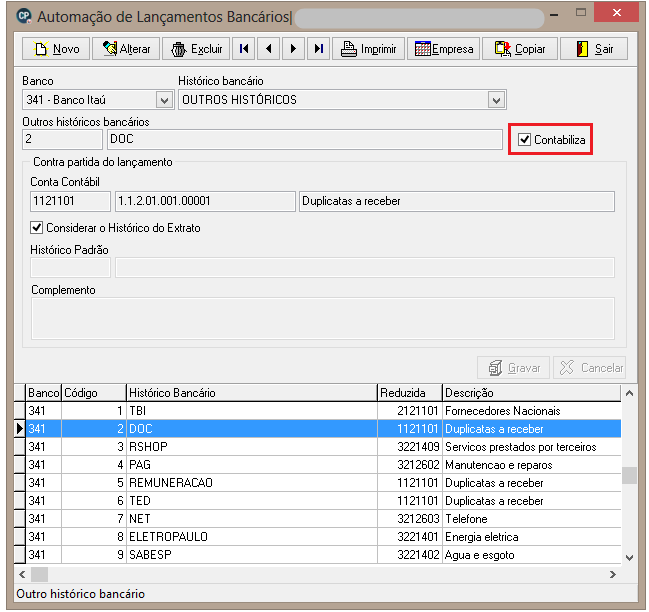Screen dimensions: 649x612
Task: Click the Novo toolbar button
Action: tap(56, 49)
